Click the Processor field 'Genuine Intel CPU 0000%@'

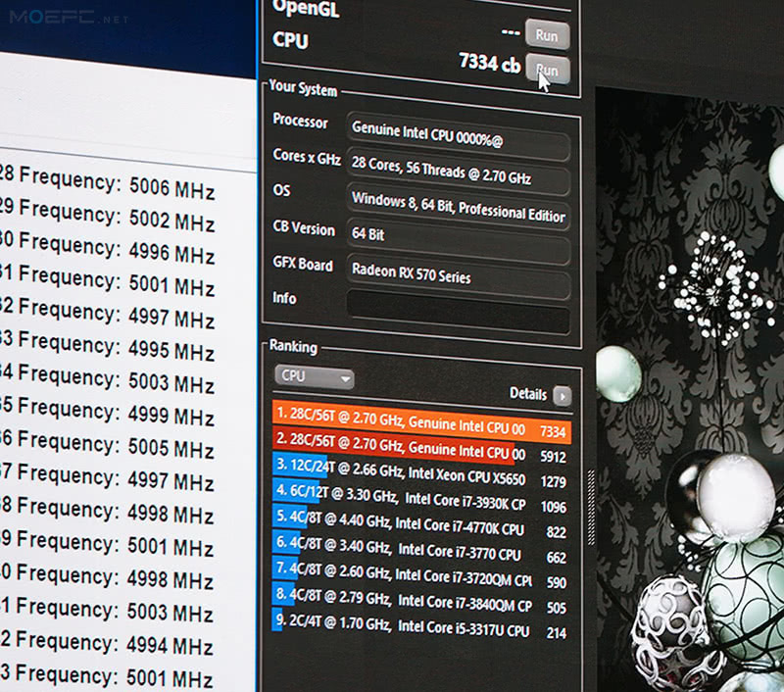(x=459, y=135)
